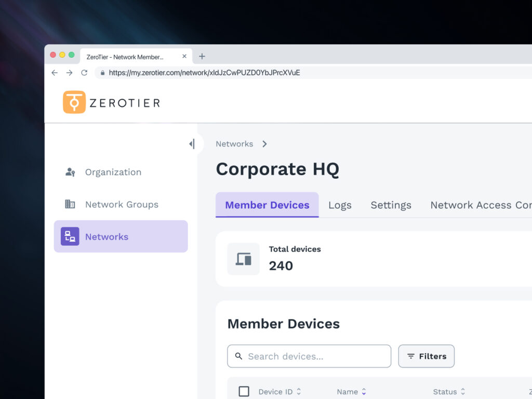Open a new browser tab
This screenshot has width=532, height=399.
(x=202, y=57)
